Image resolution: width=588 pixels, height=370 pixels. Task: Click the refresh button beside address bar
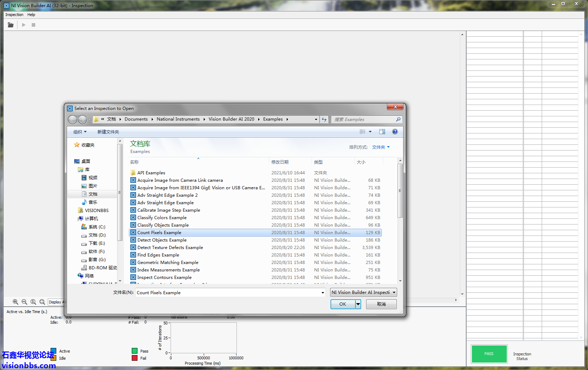(324, 120)
